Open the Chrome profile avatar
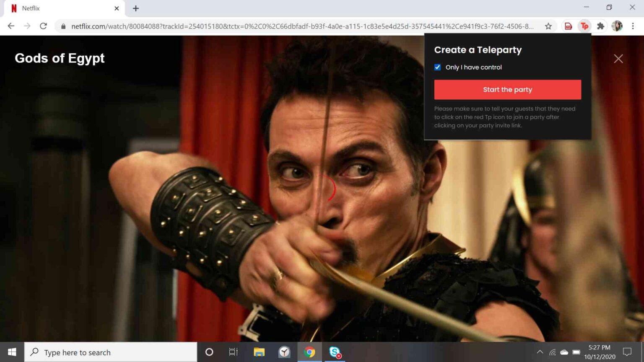Viewport: 644px width, 362px height. click(617, 26)
